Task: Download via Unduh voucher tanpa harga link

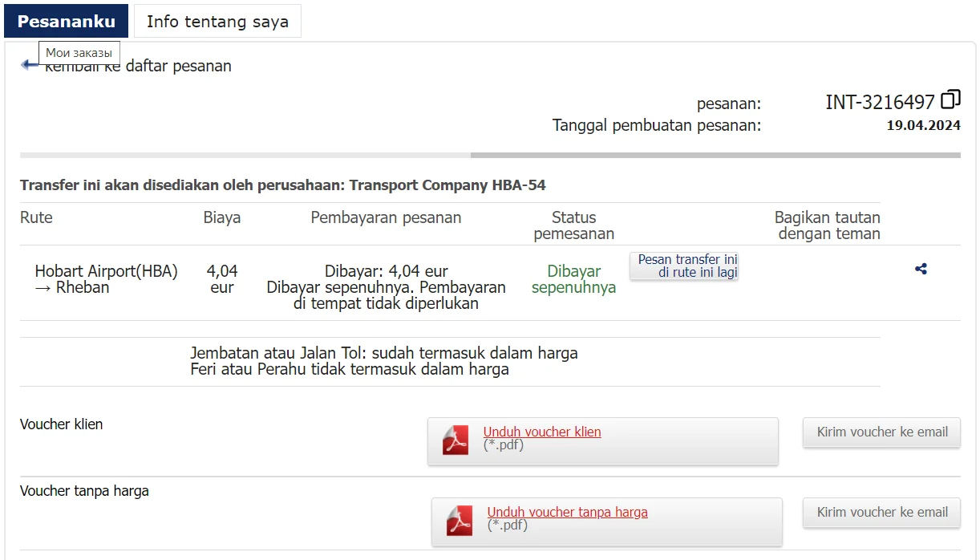Action: (567, 512)
